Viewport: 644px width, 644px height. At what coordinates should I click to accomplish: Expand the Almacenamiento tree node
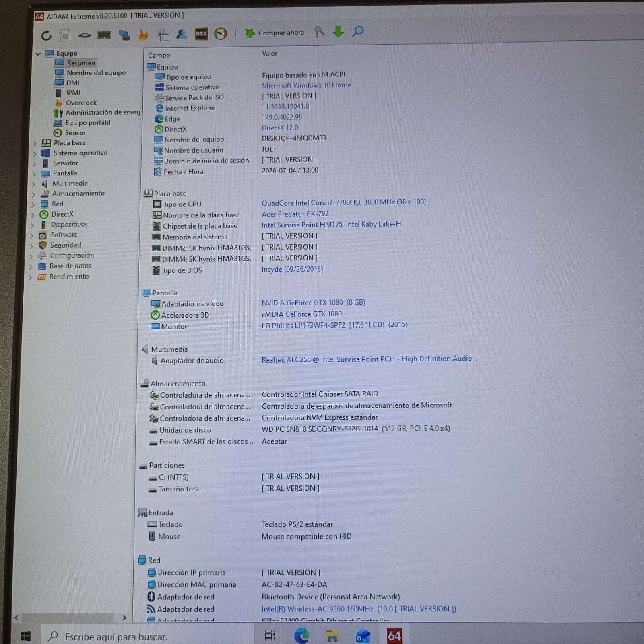pyautogui.click(x=33, y=194)
